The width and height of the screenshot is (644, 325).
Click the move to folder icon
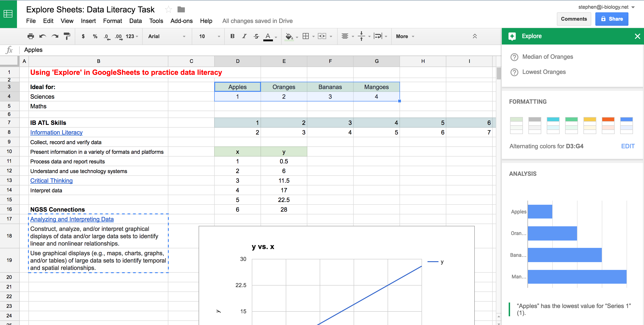click(x=181, y=9)
